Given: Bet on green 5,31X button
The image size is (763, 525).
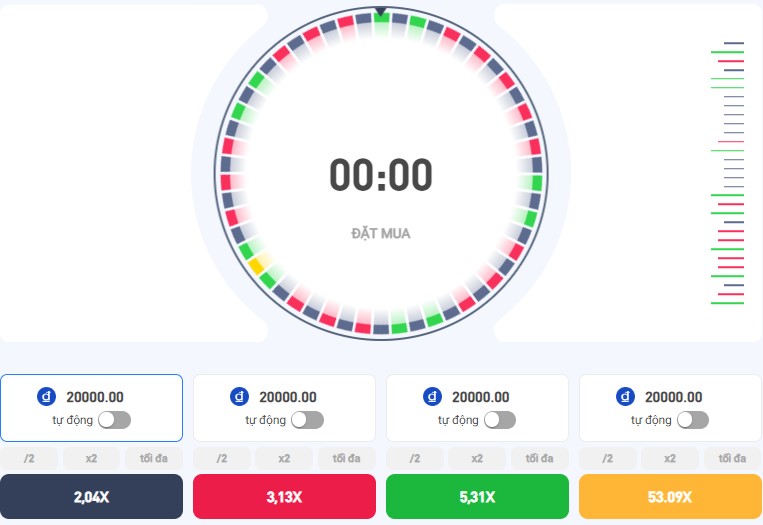Looking at the screenshot, I should click(477, 497).
